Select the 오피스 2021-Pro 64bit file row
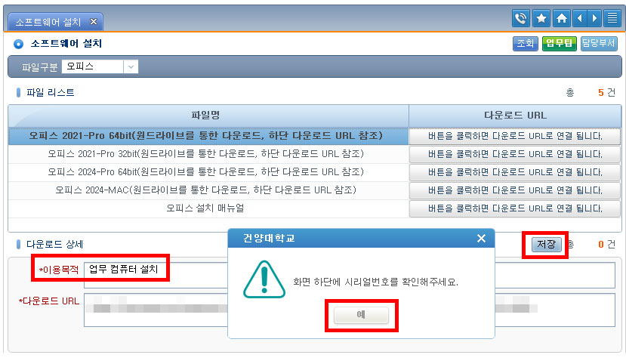The height and width of the screenshot is (364, 626). [207, 136]
